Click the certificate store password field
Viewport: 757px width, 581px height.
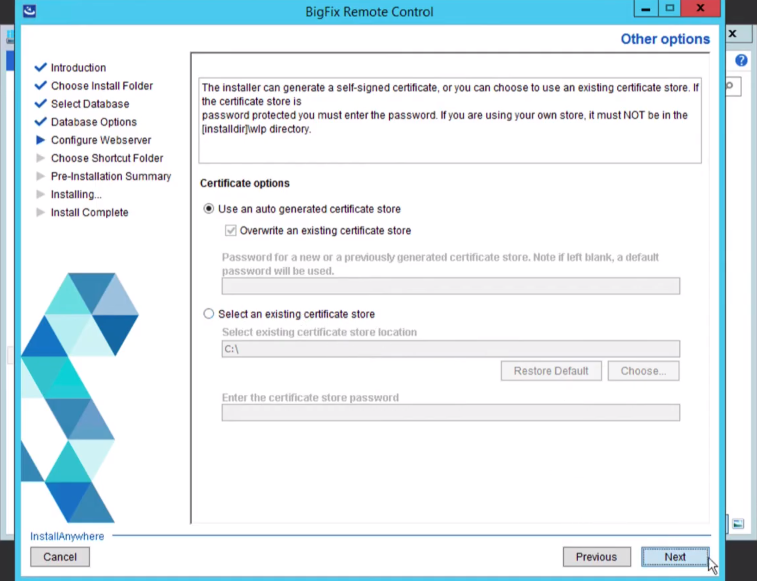(450, 412)
